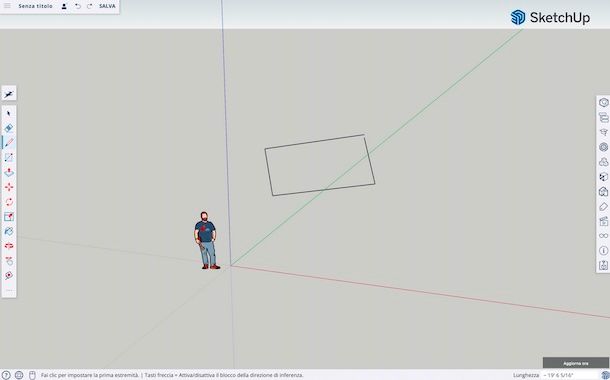Click the SketchUp icon in status bar corner
The image size is (610, 380).
[x=605, y=375]
